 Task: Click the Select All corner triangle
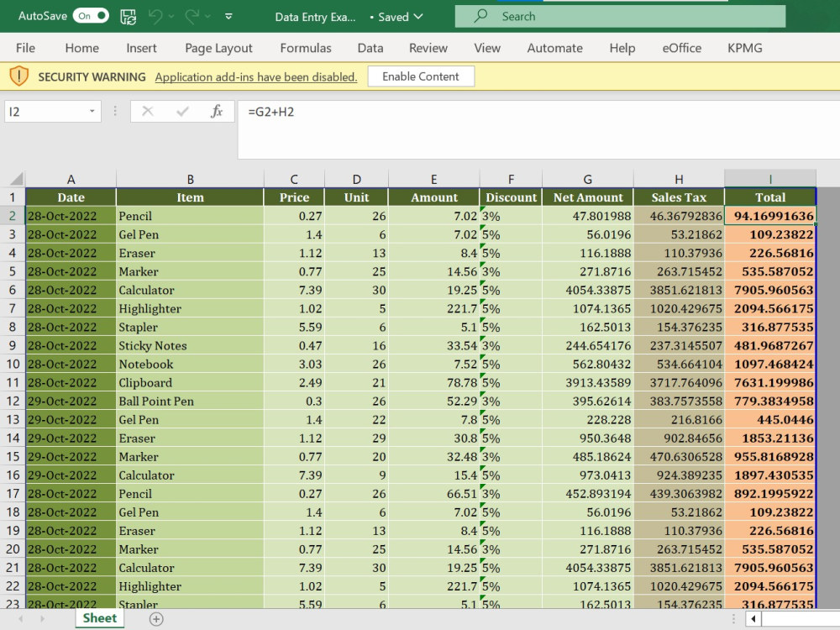(x=16, y=178)
